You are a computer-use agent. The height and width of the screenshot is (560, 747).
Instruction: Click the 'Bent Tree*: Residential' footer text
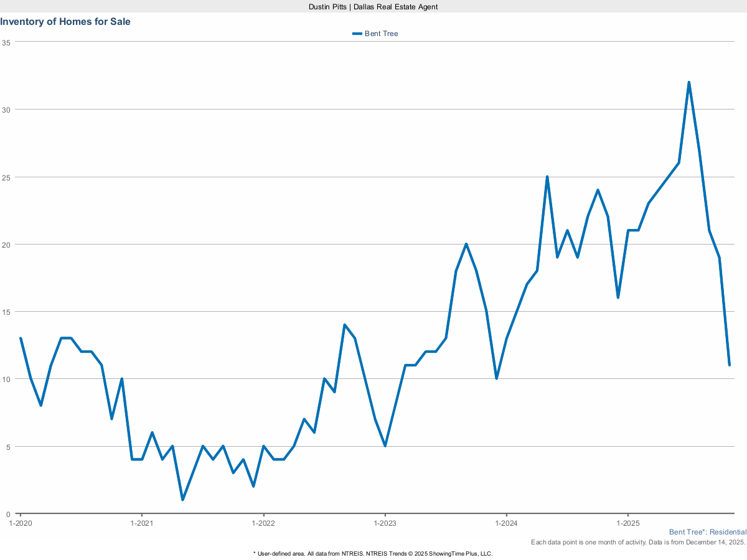(707, 533)
